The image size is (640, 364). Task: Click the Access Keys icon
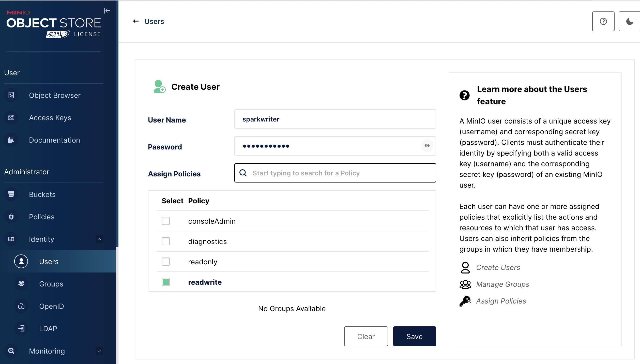tap(11, 118)
